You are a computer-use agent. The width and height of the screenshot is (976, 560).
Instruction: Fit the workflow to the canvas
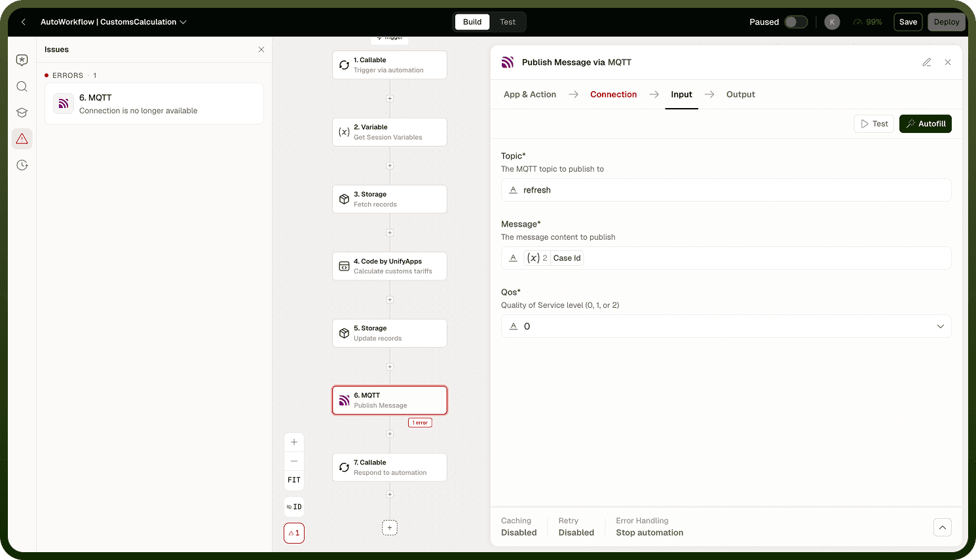294,480
